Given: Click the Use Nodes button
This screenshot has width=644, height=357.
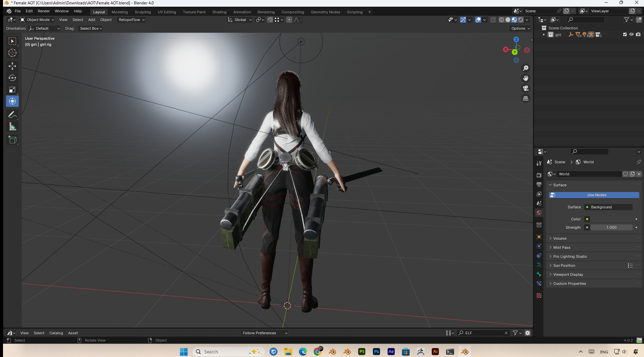Looking at the screenshot, I should click(x=594, y=195).
